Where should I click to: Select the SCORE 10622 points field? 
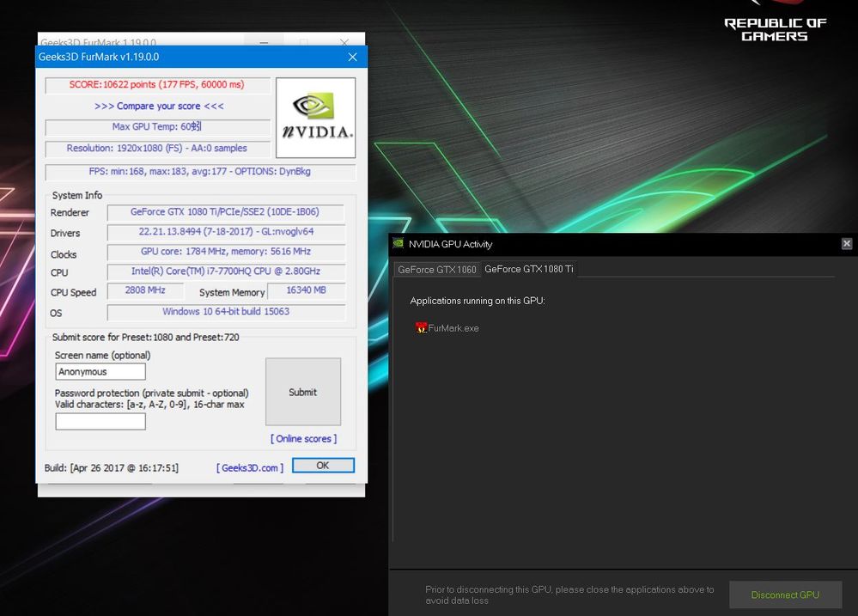tap(157, 85)
